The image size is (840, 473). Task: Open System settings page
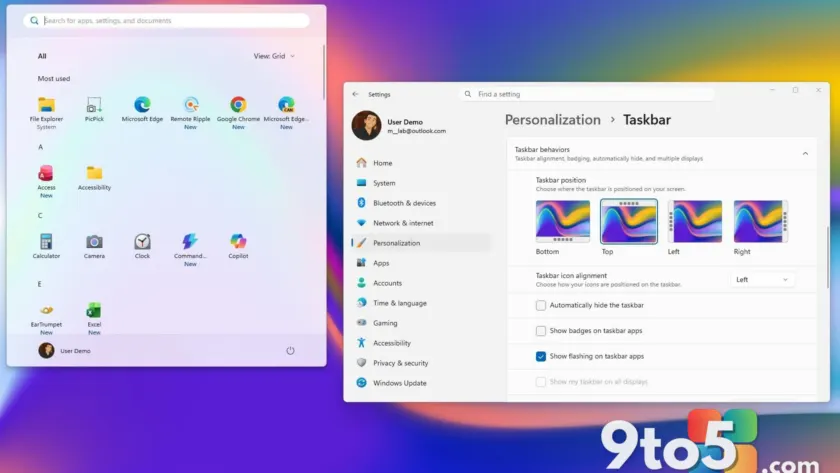(x=421, y=183)
